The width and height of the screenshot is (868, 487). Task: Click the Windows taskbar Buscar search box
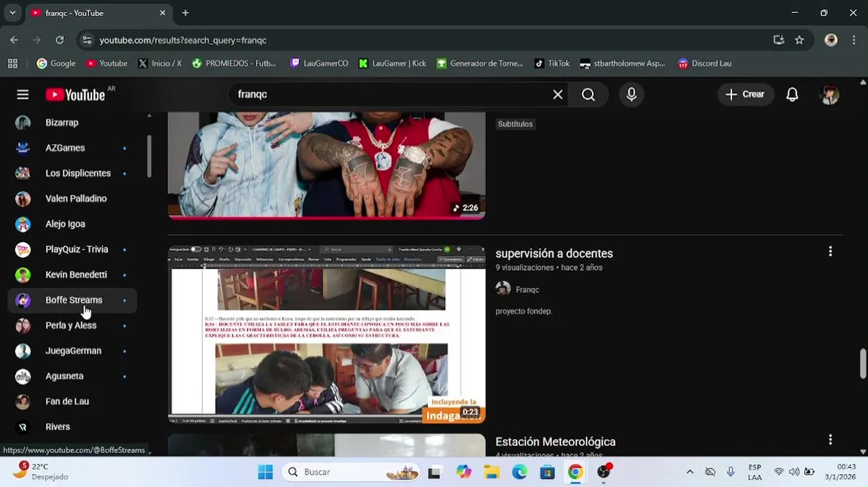[x=352, y=472]
